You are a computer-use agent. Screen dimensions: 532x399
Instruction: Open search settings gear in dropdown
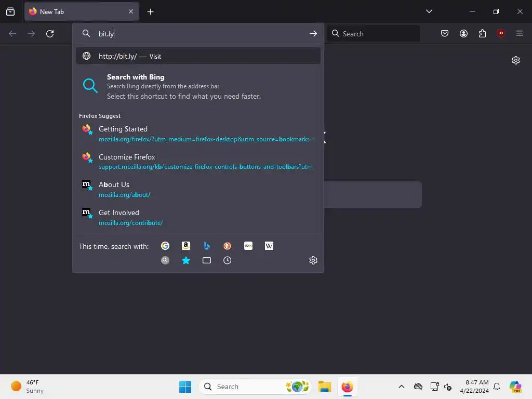coord(313,260)
